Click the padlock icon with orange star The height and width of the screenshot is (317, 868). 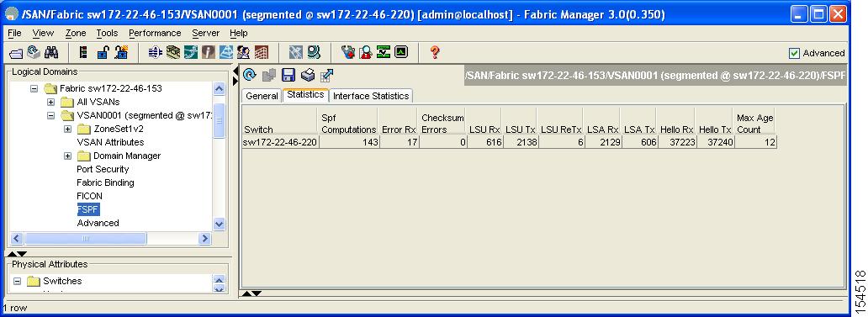121,53
